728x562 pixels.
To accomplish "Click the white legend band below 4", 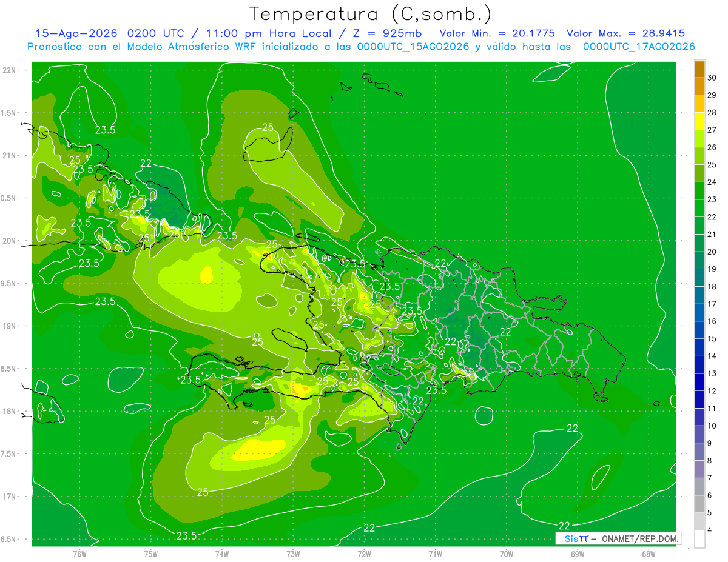I will point(699,539).
